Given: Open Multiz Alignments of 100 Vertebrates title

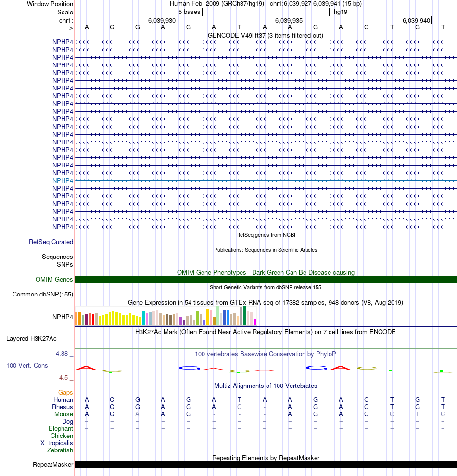Looking at the screenshot, I should [266, 386].
